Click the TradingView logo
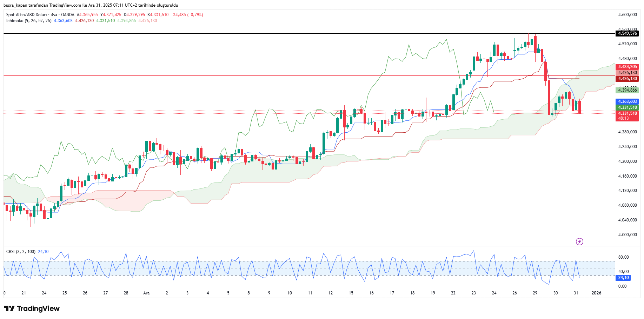644x319 pixels. (32, 308)
